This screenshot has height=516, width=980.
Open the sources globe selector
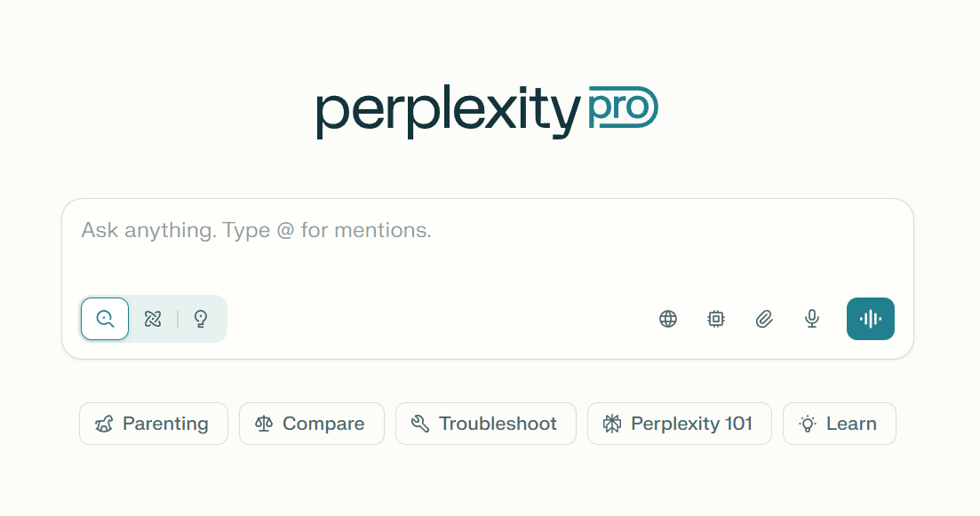668,319
